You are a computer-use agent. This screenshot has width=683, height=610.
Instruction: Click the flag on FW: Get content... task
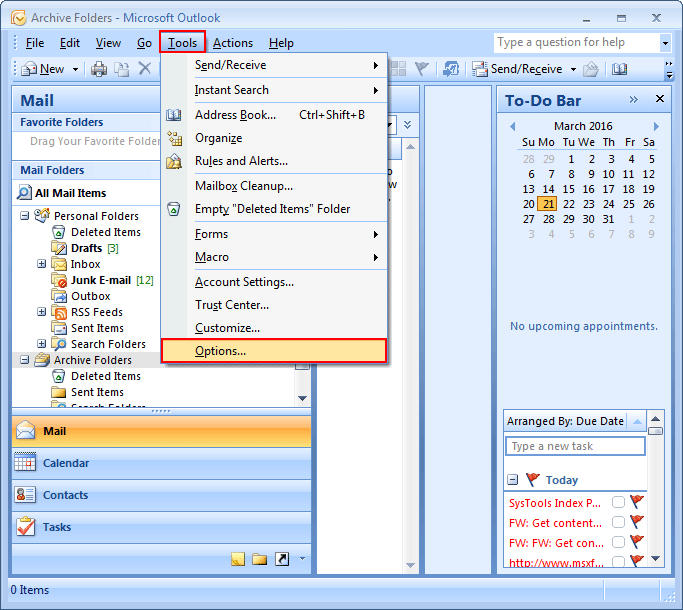636,522
